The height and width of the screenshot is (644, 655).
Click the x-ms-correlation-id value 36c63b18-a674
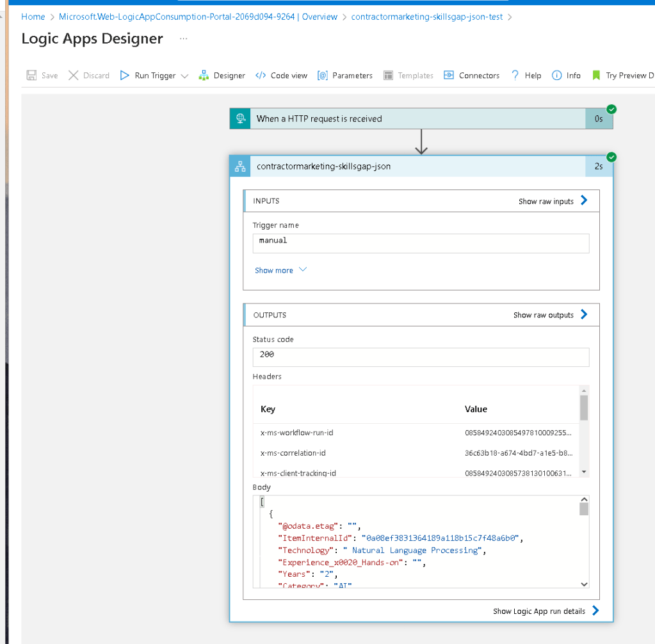pyautogui.click(x=519, y=453)
